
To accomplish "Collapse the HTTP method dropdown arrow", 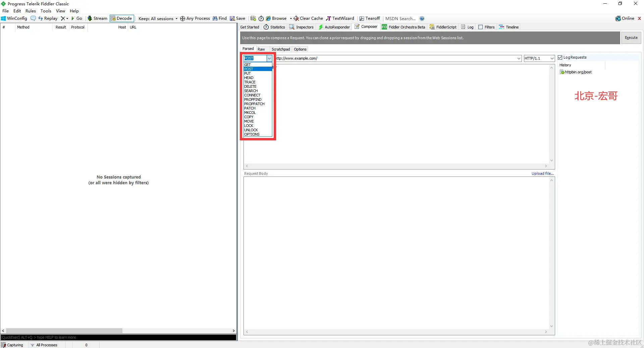I will click(x=269, y=58).
